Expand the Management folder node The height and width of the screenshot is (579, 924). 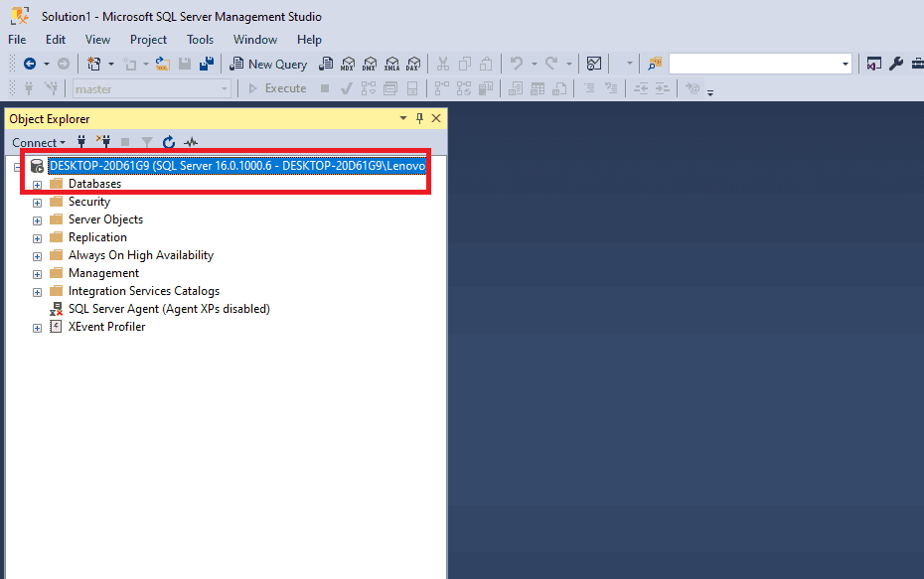(x=38, y=274)
